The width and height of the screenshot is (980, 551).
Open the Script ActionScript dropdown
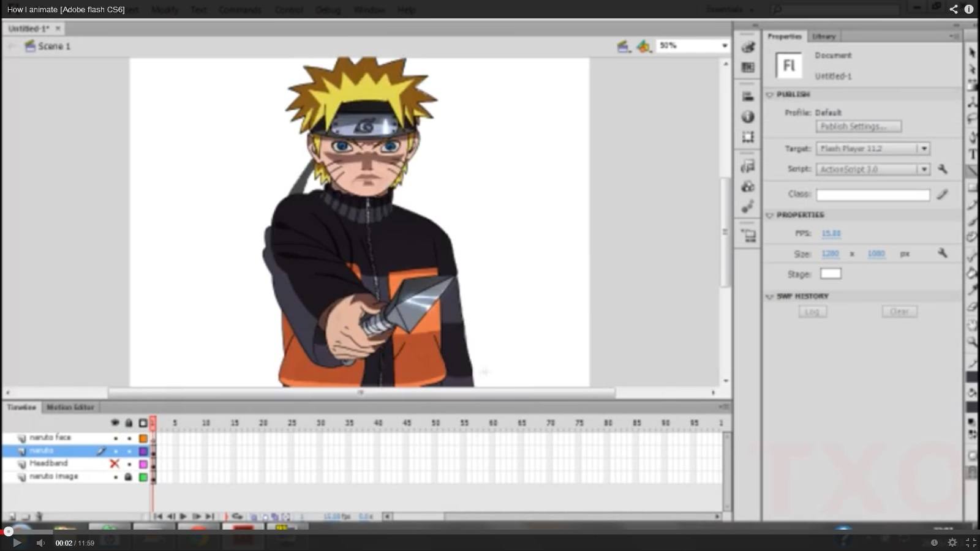(924, 169)
